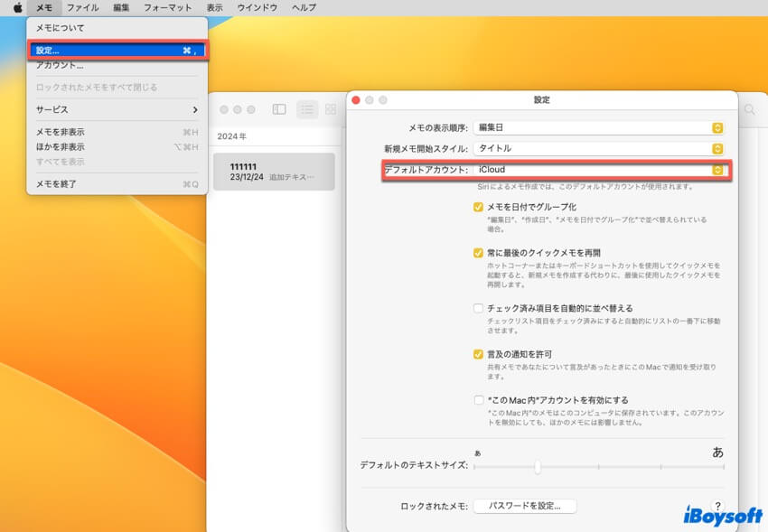Open the メモ menu in menu bar
768x532 pixels.
coord(44,7)
